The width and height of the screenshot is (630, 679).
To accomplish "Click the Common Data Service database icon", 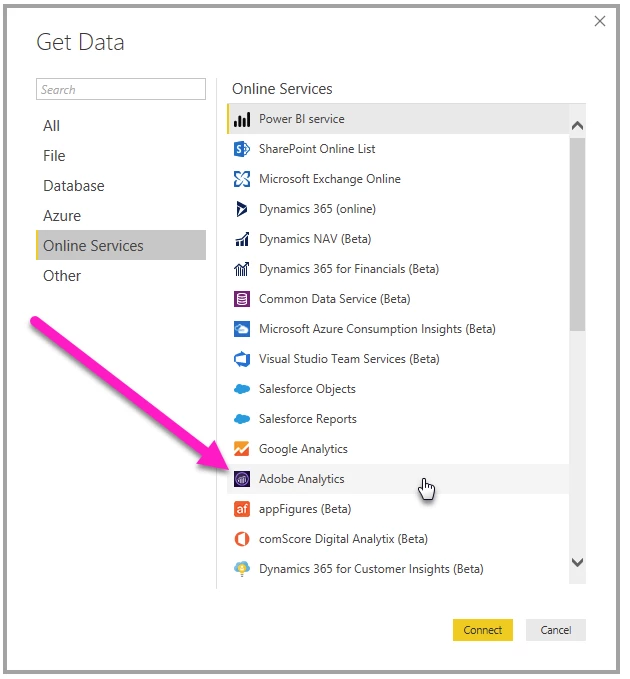I will [x=242, y=299].
